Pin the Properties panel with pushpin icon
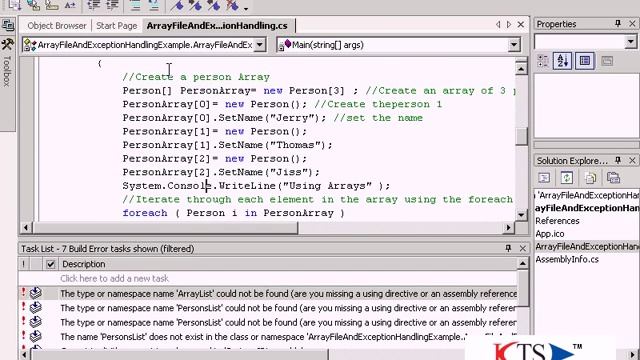The height and width of the screenshot is (360, 640). (x=618, y=24)
